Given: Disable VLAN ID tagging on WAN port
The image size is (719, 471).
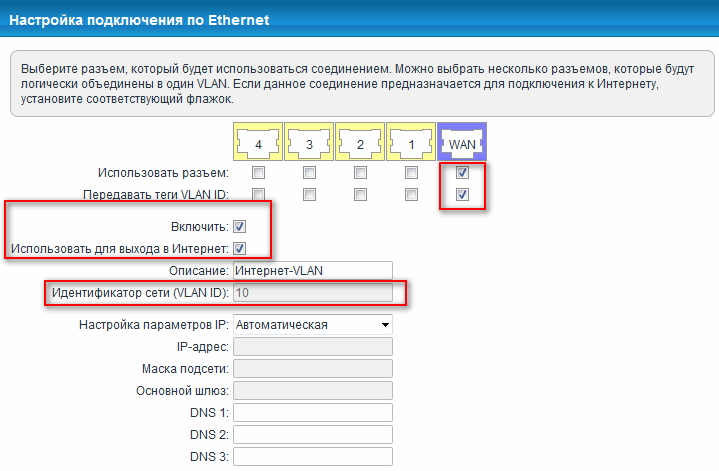Looking at the screenshot, I should 462,194.
